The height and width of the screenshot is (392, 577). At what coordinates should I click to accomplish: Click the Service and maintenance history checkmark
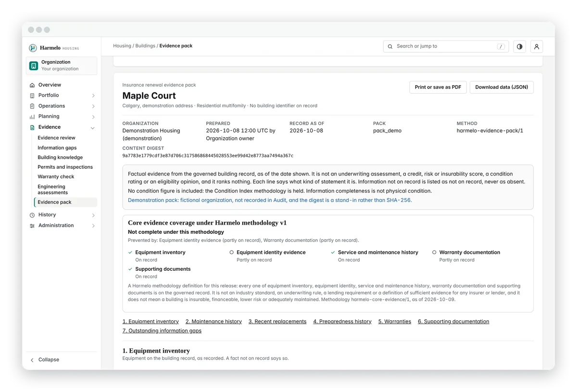point(333,253)
